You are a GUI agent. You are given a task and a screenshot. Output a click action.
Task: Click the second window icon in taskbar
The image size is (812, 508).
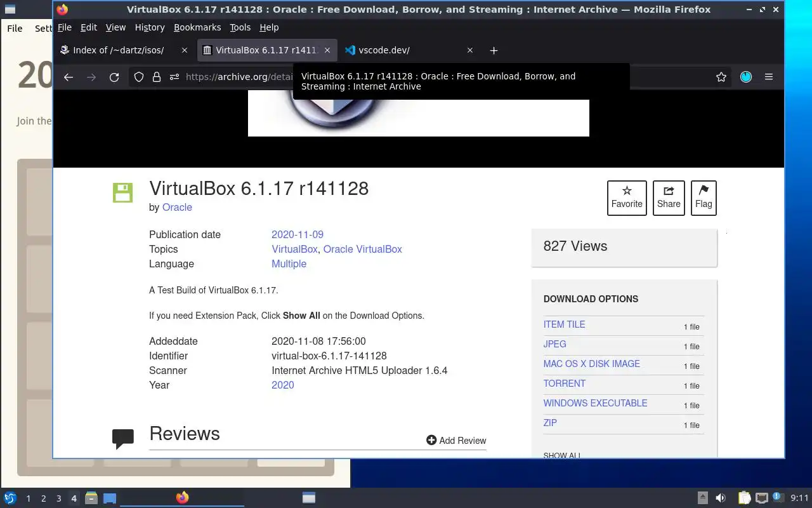[308, 498]
